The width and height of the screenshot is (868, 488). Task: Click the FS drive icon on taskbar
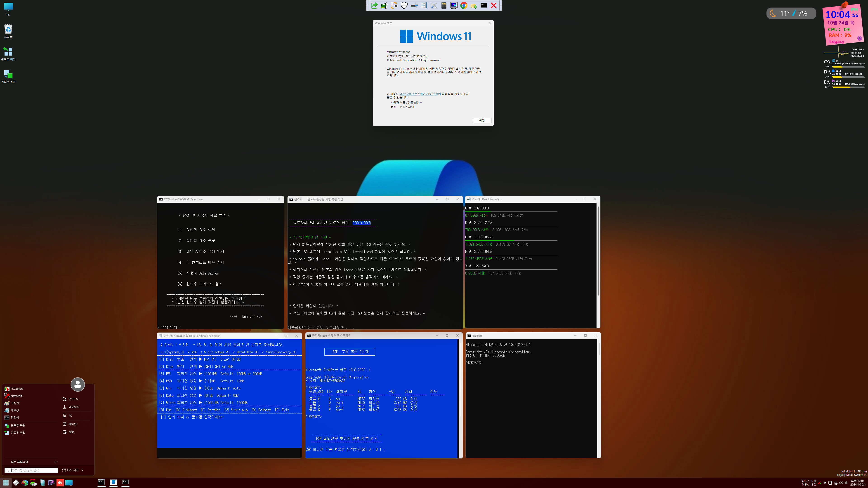(x=33, y=483)
